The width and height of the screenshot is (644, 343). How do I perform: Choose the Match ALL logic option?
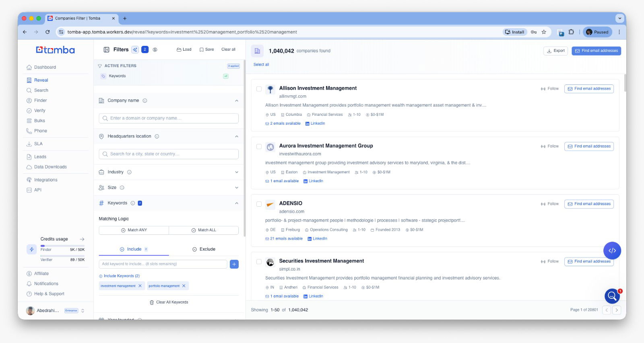[204, 230]
